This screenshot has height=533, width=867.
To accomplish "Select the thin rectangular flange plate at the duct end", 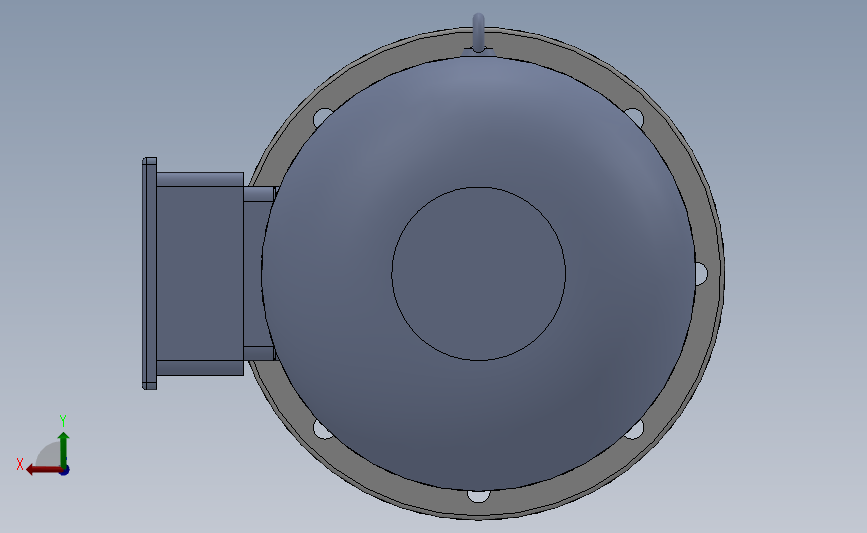I will [149, 274].
